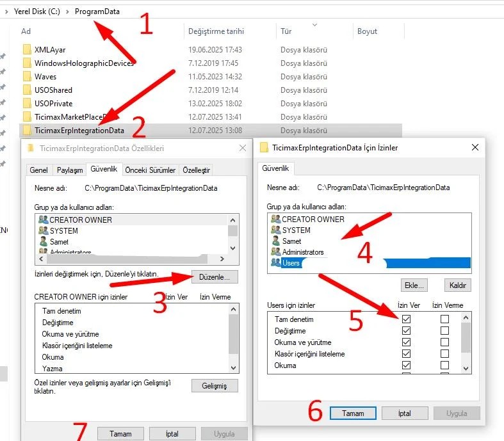Click the USOShared folder icon
This screenshot has width=504, height=441.
pyautogui.click(x=26, y=90)
